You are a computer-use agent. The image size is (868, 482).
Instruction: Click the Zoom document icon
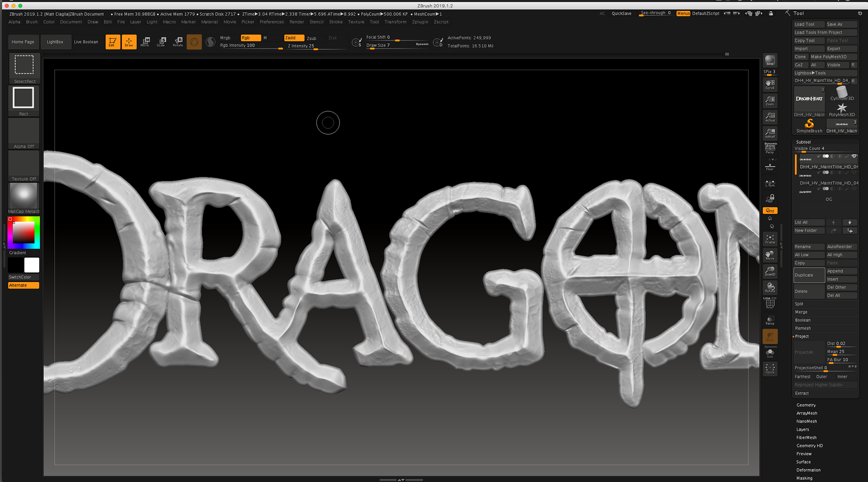point(770,101)
